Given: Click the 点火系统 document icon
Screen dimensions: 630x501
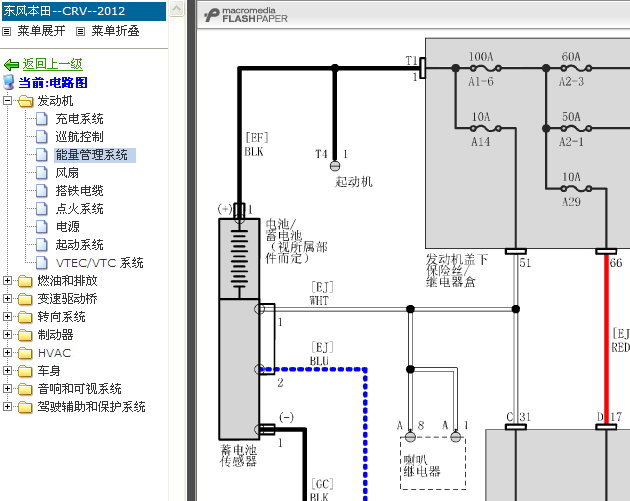Looking at the screenshot, I should point(42,209).
